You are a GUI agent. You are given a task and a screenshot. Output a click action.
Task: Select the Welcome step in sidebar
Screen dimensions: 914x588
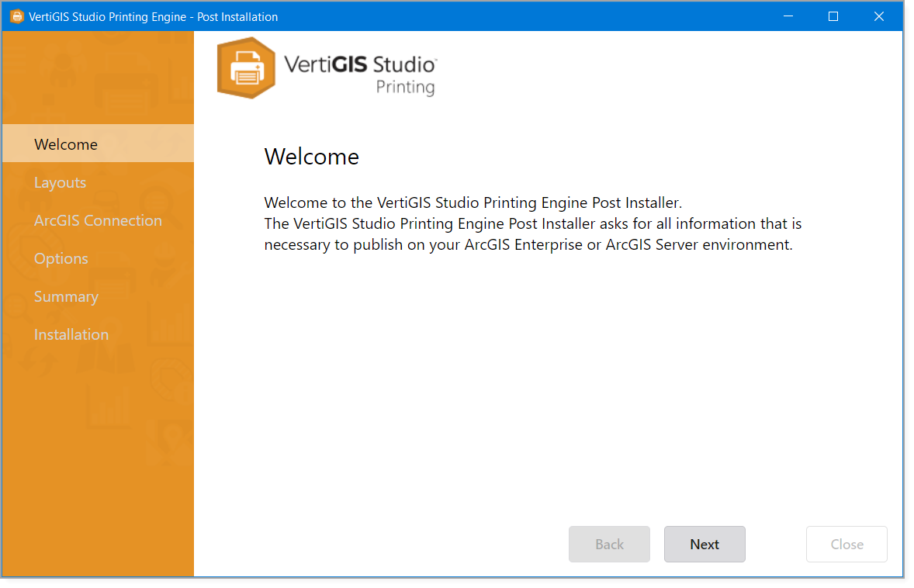pos(66,144)
